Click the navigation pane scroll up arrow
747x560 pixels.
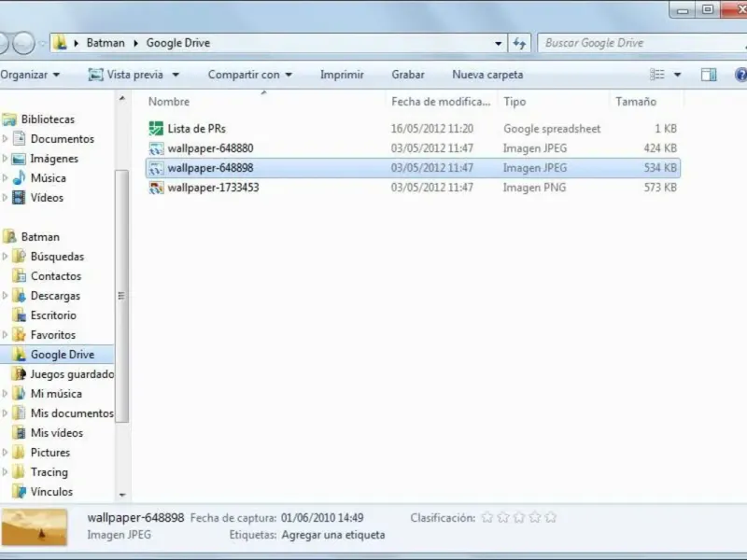click(122, 99)
